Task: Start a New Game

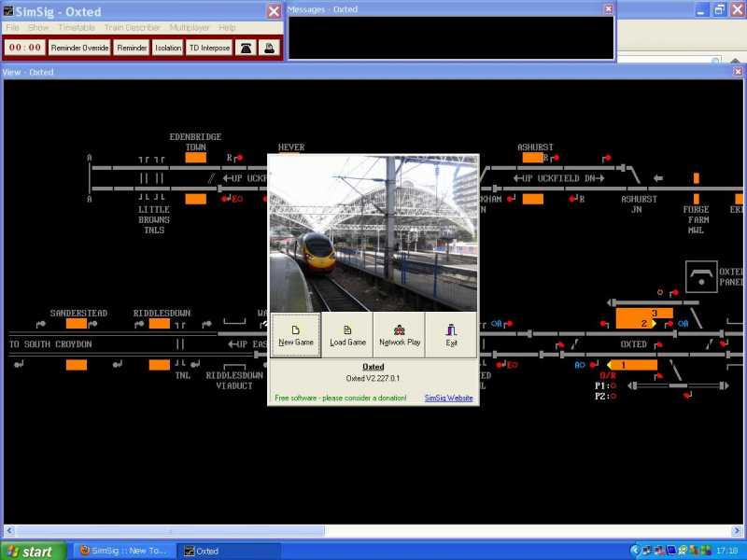Action: [296, 335]
